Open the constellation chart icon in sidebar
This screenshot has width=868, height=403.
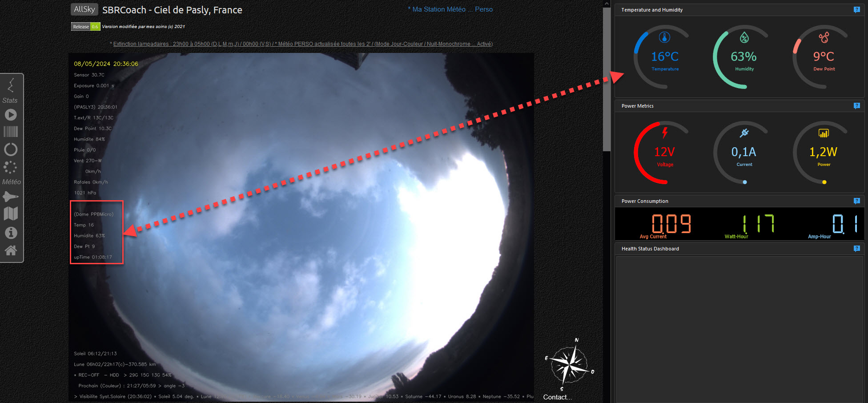point(11,85)
